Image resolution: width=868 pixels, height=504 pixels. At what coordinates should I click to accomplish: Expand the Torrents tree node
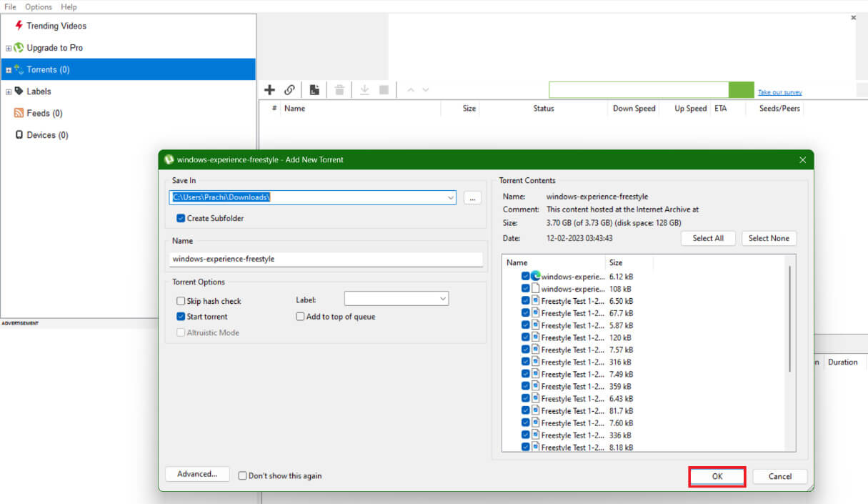point(9,70)
